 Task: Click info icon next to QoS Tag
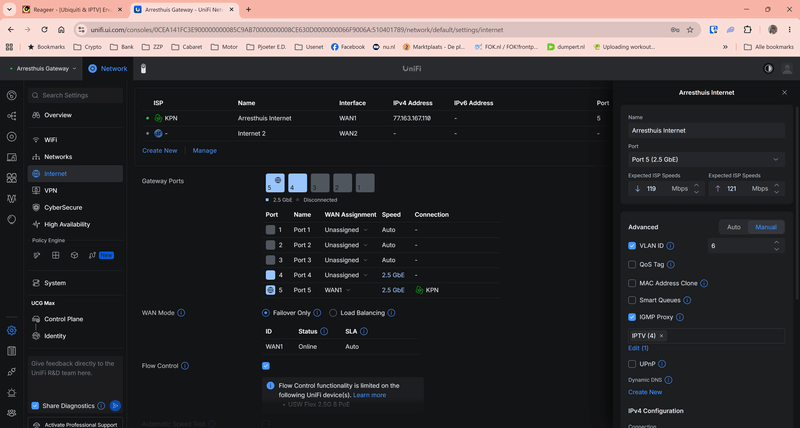coord(671,265)
